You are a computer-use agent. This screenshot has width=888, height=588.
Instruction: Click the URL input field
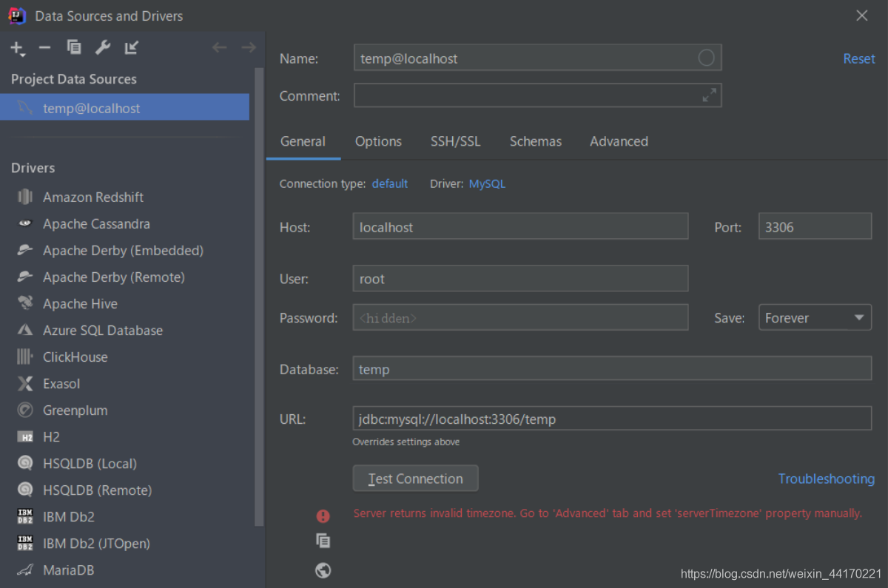click(612, 419)
